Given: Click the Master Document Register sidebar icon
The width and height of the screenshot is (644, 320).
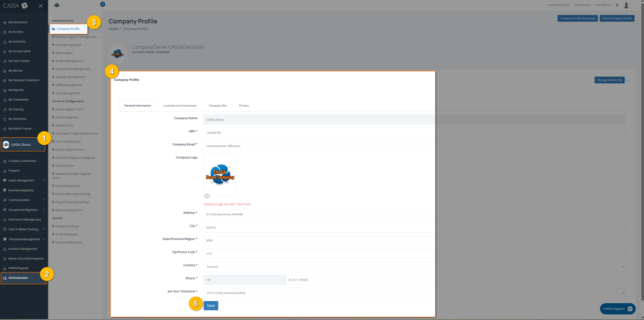Looking at the screenshot, I should (x=5, y=259).
